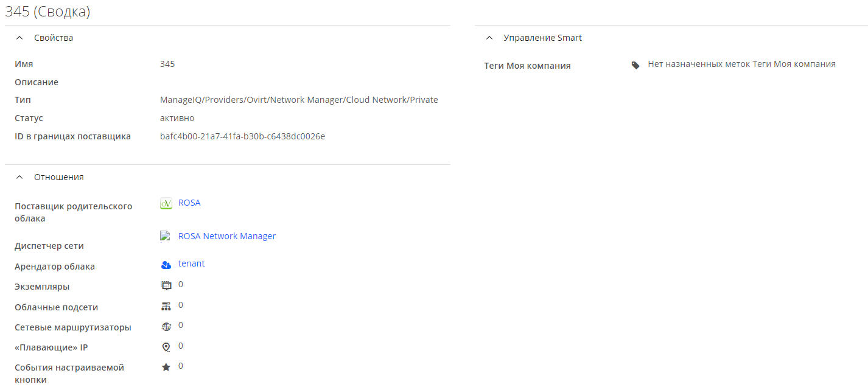This screenshot has width=868, height=387.
Task: Click the provider ID value bafc4b00
Action: tap(242, 136)
